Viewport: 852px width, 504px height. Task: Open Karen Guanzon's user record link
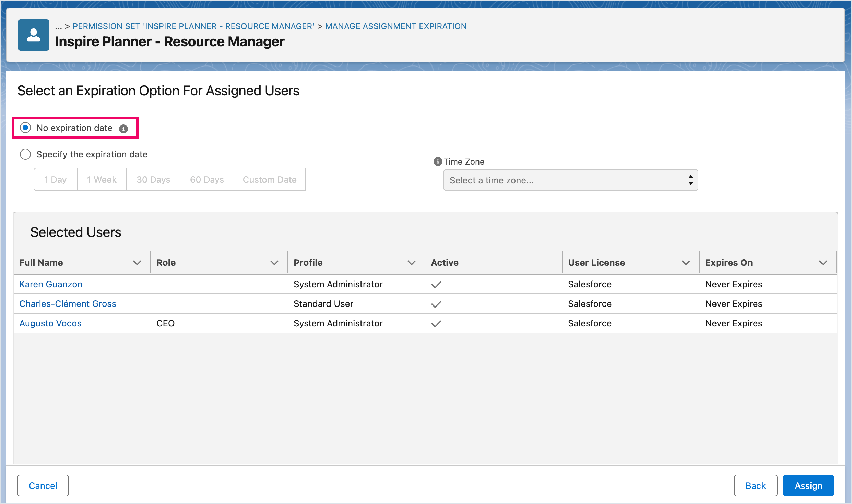coord(51,284)
